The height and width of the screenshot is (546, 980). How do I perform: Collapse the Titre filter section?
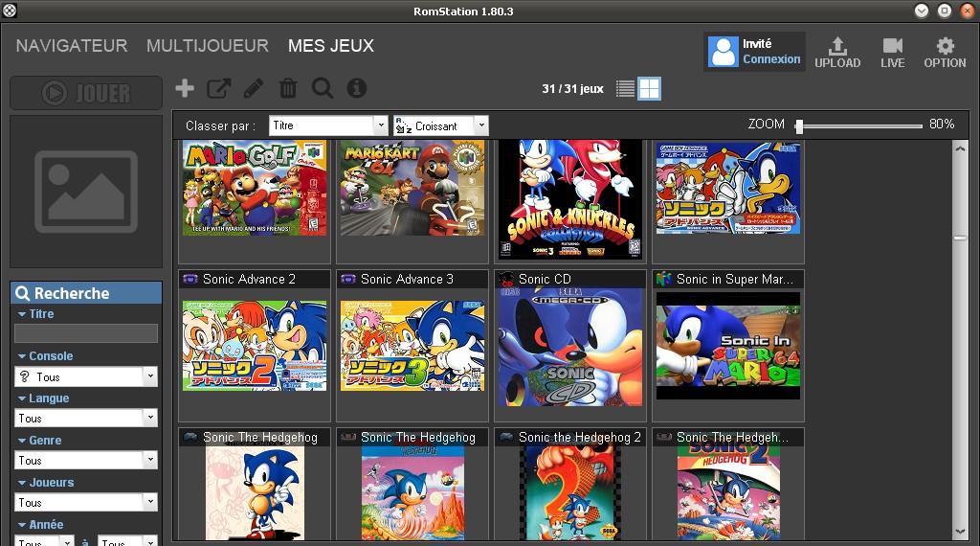coord(23,314)
